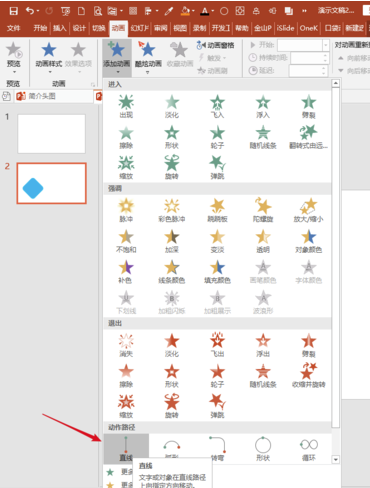Open the 动画窗格 pane button
370x488 pixels.
point(215,45)
